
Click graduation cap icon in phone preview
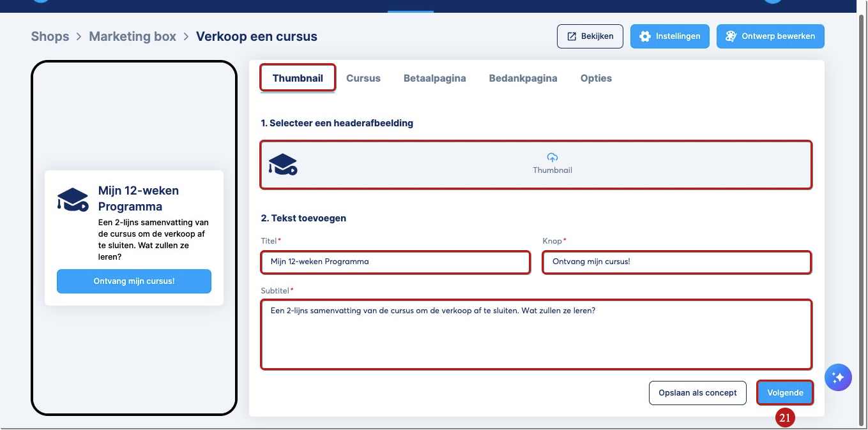click(73, 199)
